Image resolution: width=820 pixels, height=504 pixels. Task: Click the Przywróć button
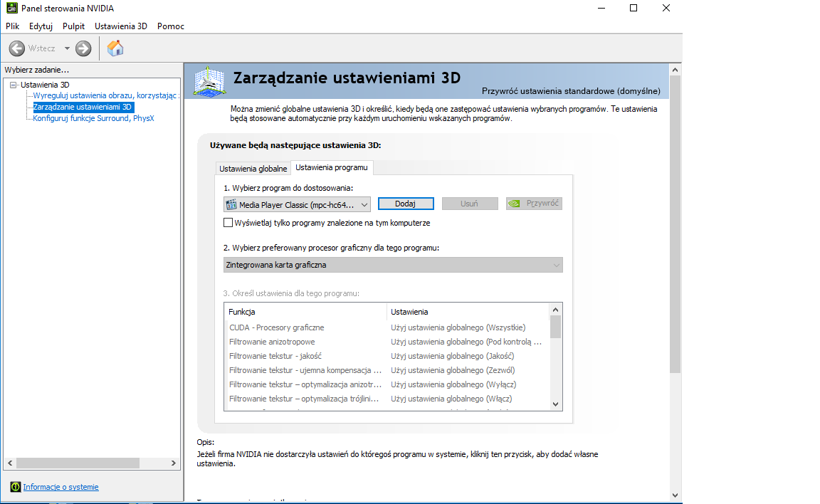(x=534, y=204)
